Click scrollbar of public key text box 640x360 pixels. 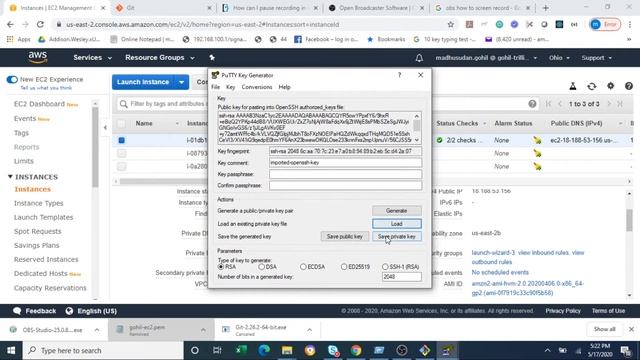point(417,128)
